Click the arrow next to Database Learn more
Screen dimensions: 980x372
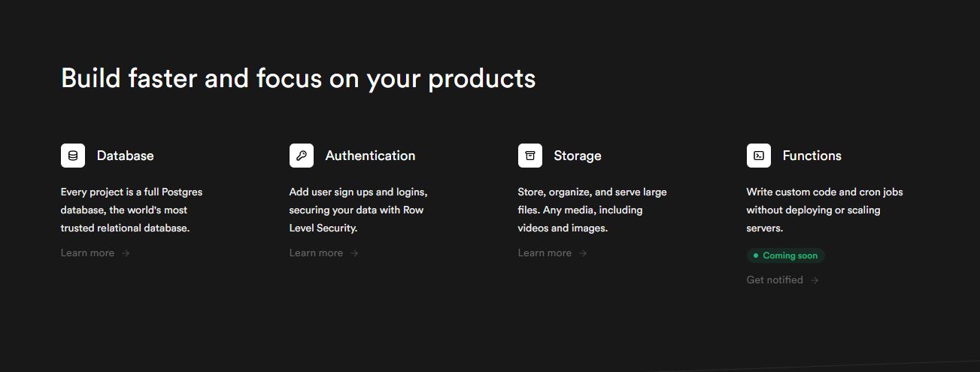point(126,253)
